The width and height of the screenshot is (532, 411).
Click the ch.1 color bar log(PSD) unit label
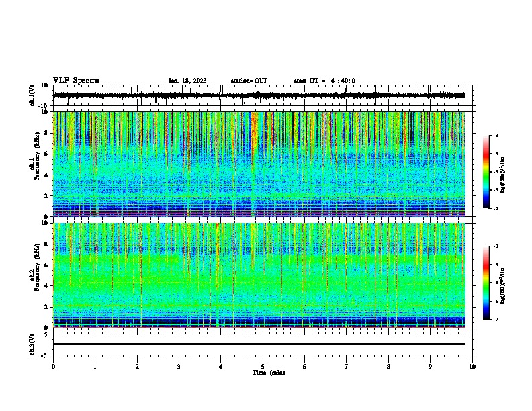point(503,175)
